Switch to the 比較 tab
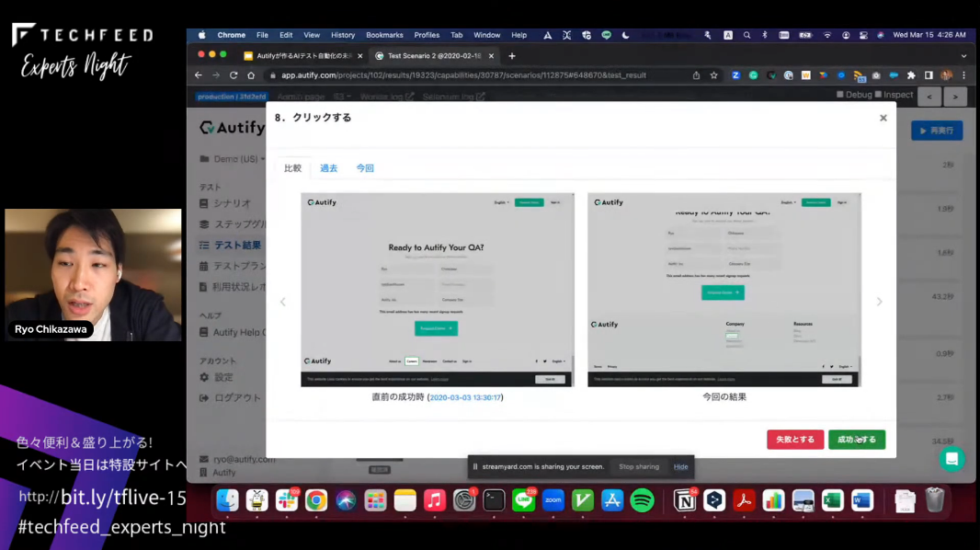The height and width of the screenshot is (550, 980). pos(292,168)
